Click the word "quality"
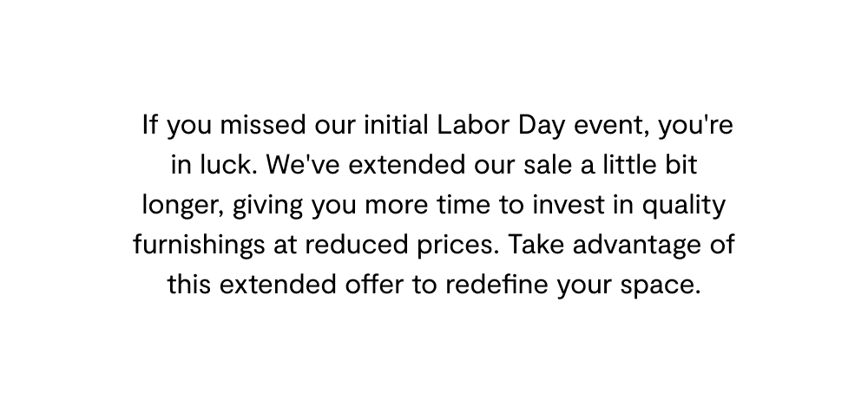This screenshot has height=407, width=868. (x=684, y=206)
